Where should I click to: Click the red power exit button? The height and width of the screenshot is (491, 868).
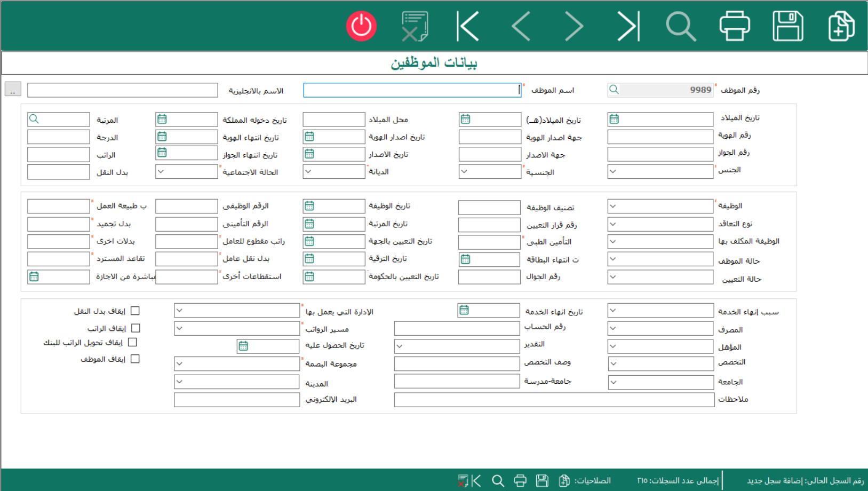361,26
